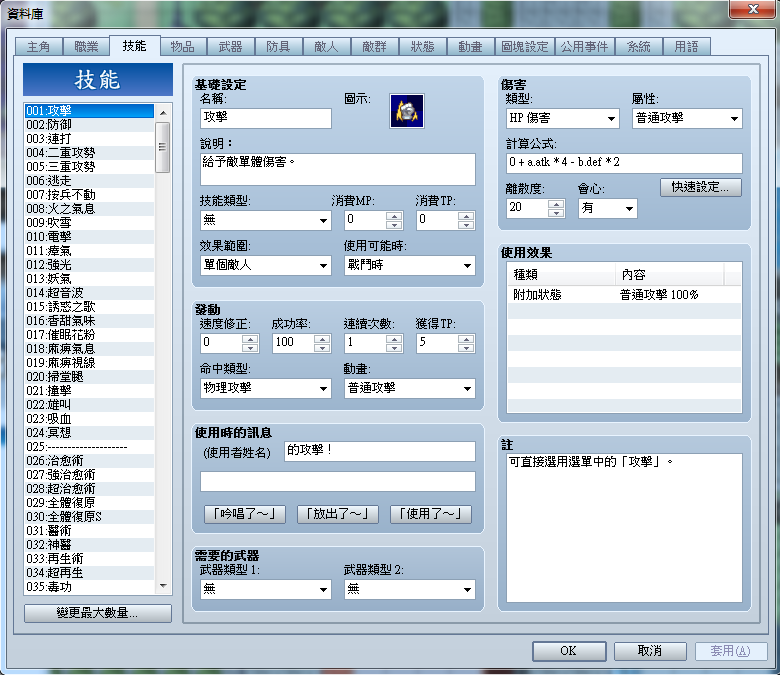The width and height of the screenshot is (780, 675).
Task: Expand the 技能類型 dropdown
Action: 266,220
